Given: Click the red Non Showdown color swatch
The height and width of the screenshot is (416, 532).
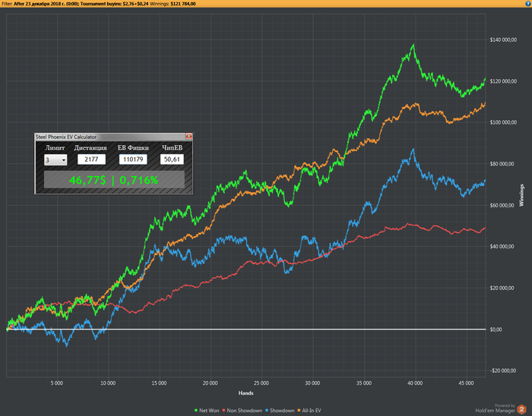Looking at the screenshot, I should [x=224, y=411].
